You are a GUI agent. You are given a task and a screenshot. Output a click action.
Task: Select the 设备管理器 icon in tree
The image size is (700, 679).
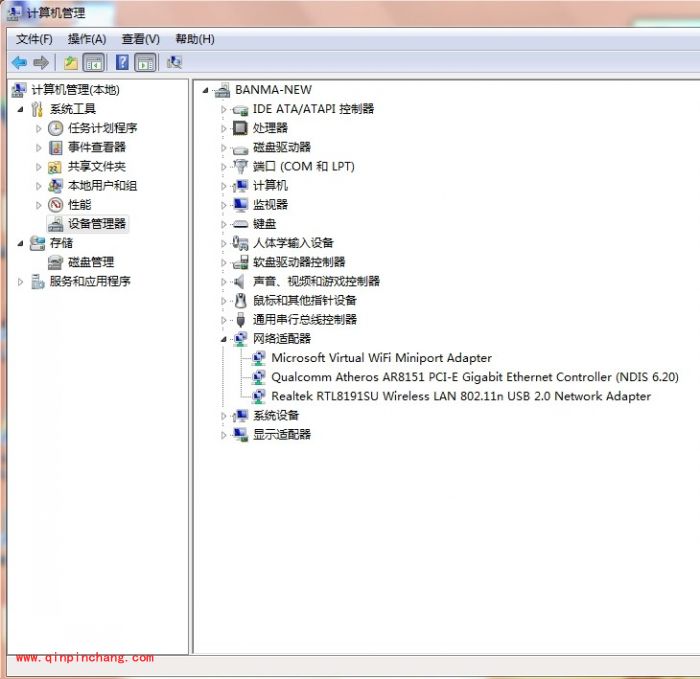tap(56, 224)
